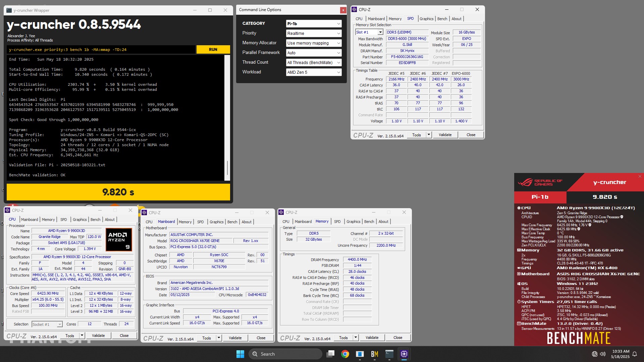The width and height of the screenshot is (644, 362).
Task: Click the CPU-Z SPD window title icon
Action: (x=354, y=9)
